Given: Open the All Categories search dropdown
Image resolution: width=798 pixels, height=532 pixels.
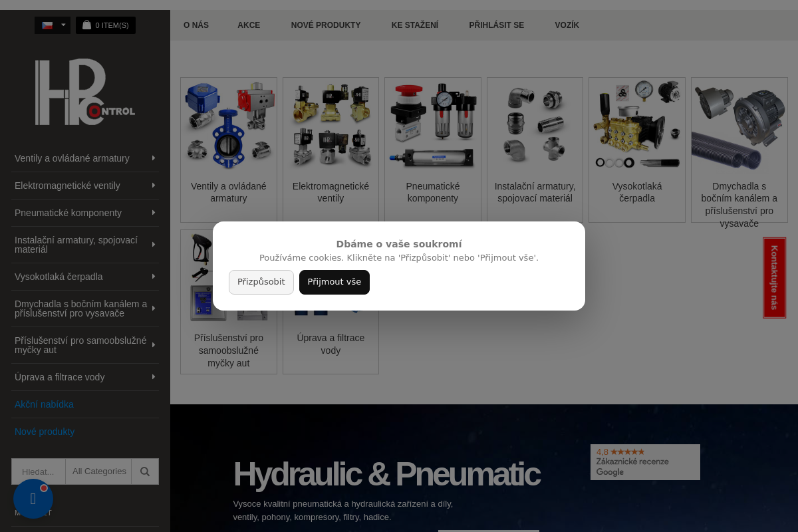Looking at the screenshot, I should (99, 471).
